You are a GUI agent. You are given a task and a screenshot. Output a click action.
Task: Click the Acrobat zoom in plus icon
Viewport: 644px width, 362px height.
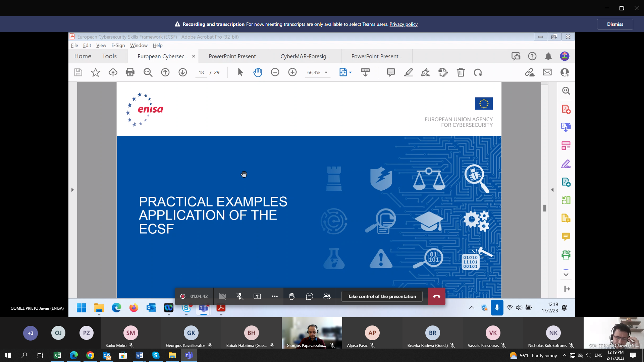tap(292, 72)
